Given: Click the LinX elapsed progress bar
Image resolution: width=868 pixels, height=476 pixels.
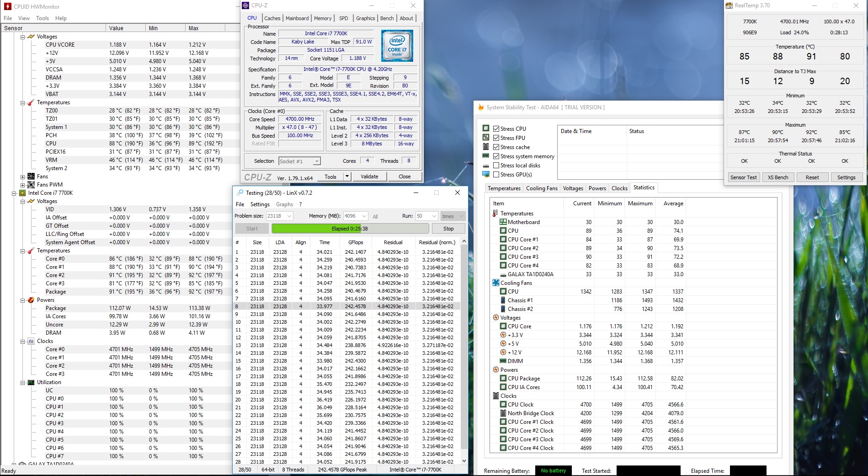Looking at the screenshot, I should click(x=350, y=229).
